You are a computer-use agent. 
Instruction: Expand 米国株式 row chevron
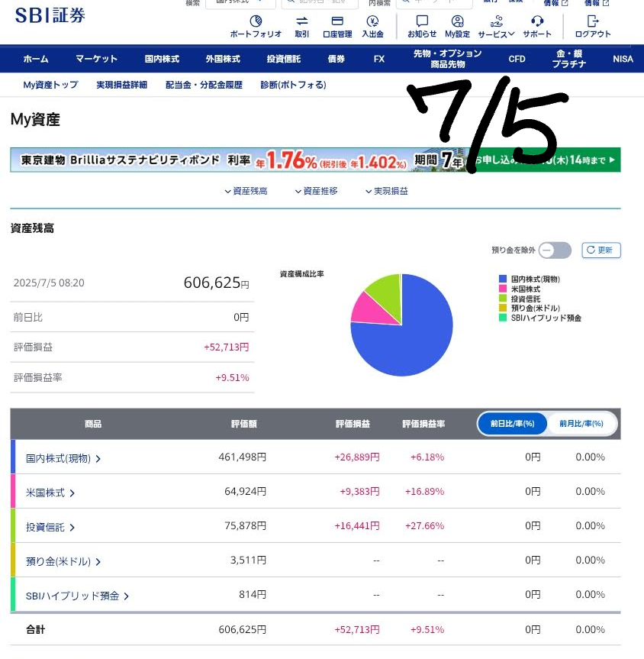pos(72,493)
